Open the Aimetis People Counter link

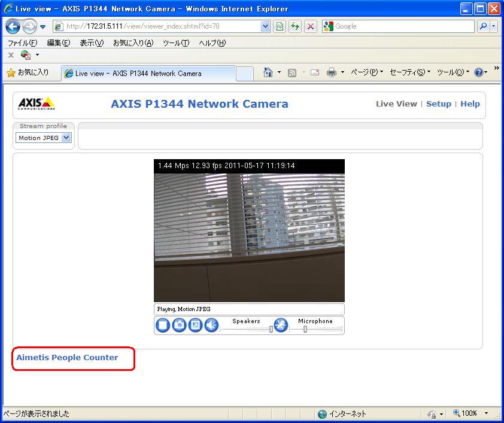coord(67,357)
